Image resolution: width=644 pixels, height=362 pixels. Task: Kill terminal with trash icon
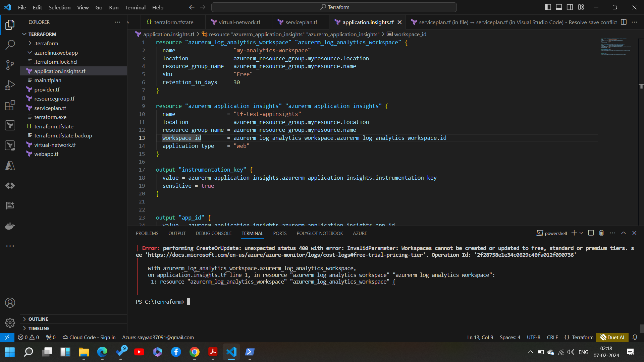coord(601,233)
